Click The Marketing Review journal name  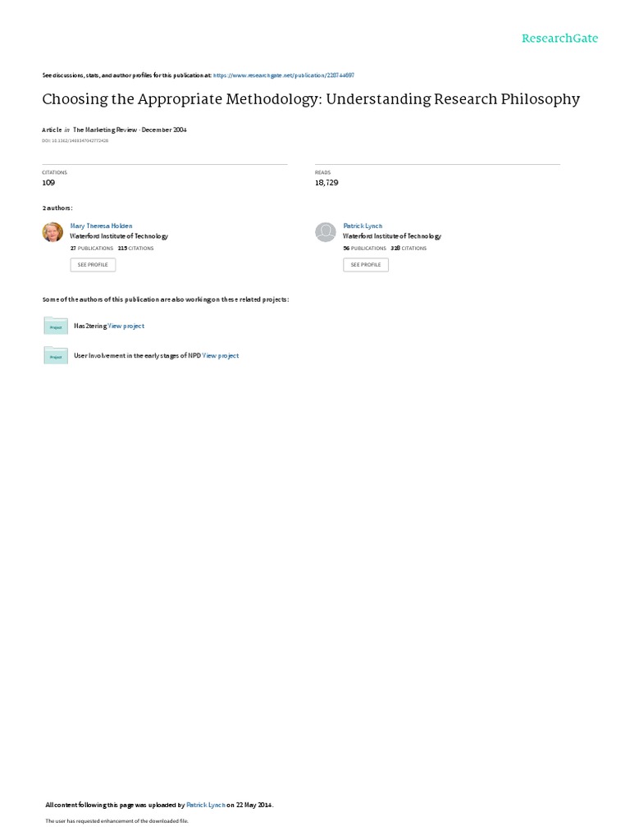pyautogui.click(x=105, y=130)
